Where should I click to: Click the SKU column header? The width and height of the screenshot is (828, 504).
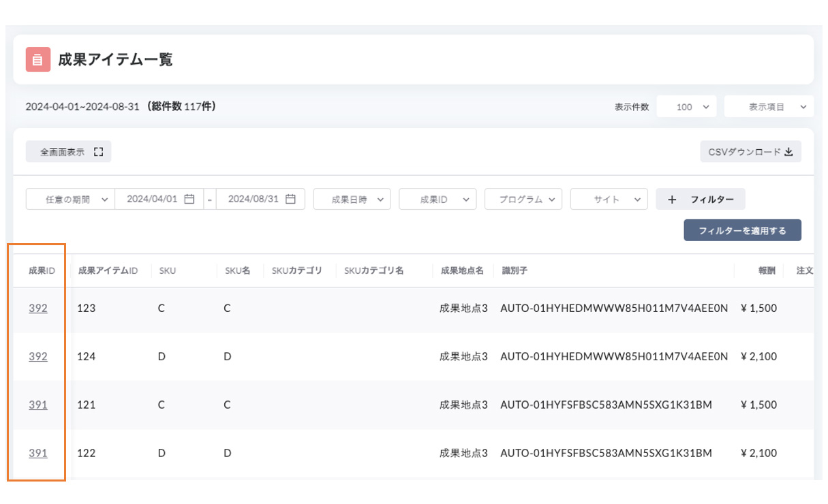coord(168,270)
